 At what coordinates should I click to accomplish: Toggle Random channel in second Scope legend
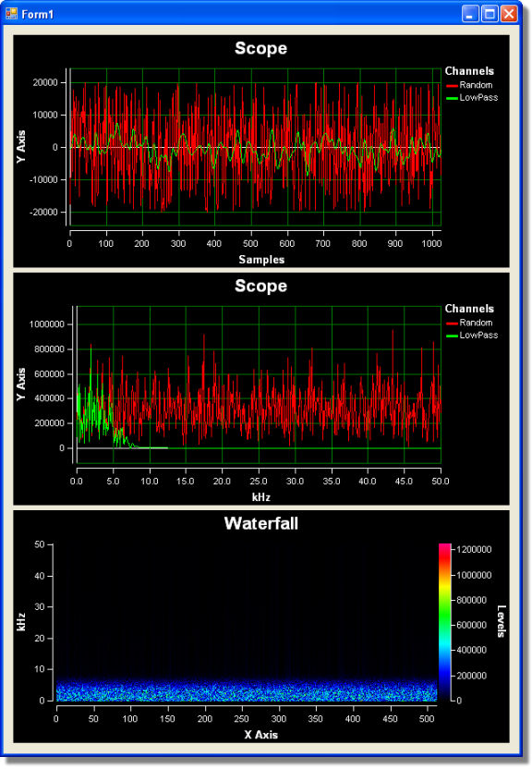click(476, 323)
